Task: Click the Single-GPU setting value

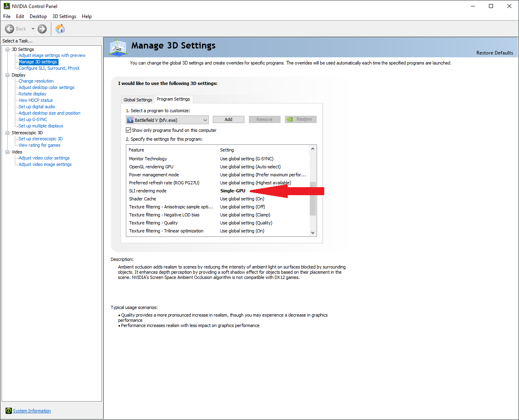Action: pos(233,191)
